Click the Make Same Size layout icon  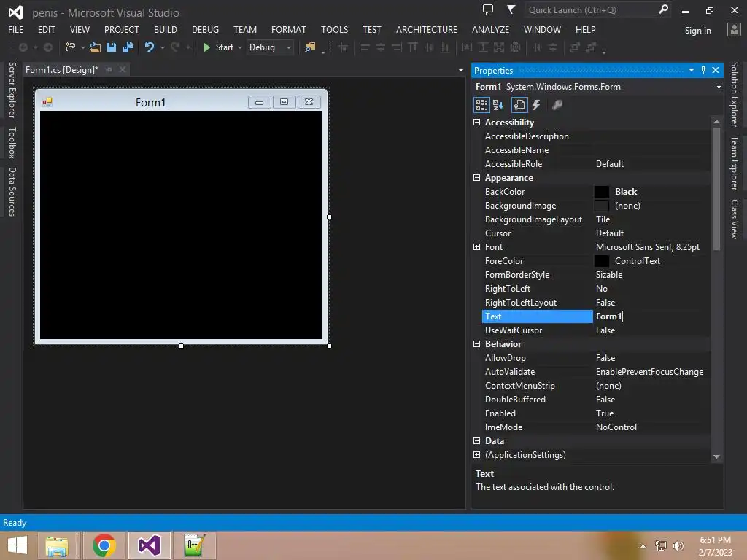[x=499, y=47]
